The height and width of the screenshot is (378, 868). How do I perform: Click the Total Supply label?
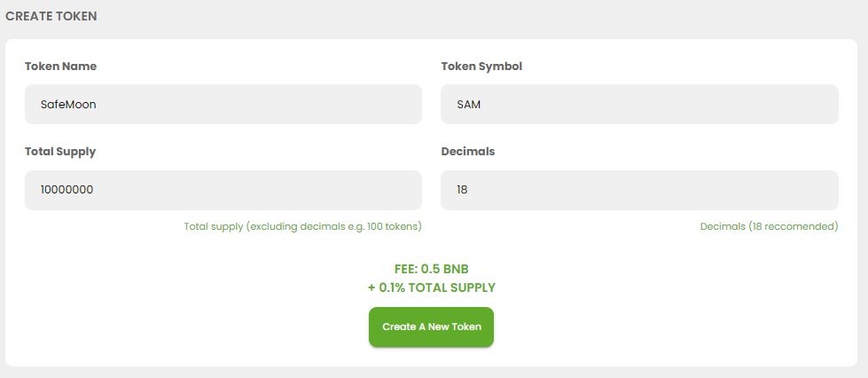point(60,152)
